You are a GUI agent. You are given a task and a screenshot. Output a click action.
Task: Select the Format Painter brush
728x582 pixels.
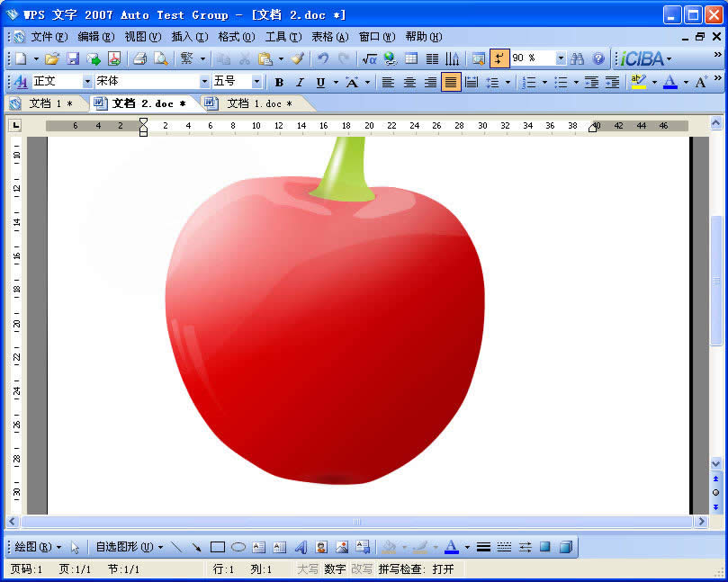point(298,58)
